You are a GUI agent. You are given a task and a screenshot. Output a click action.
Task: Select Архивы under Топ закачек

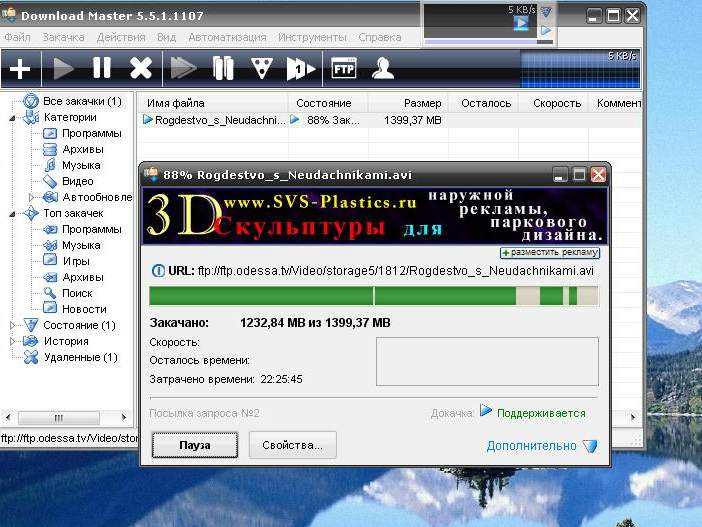83,277
